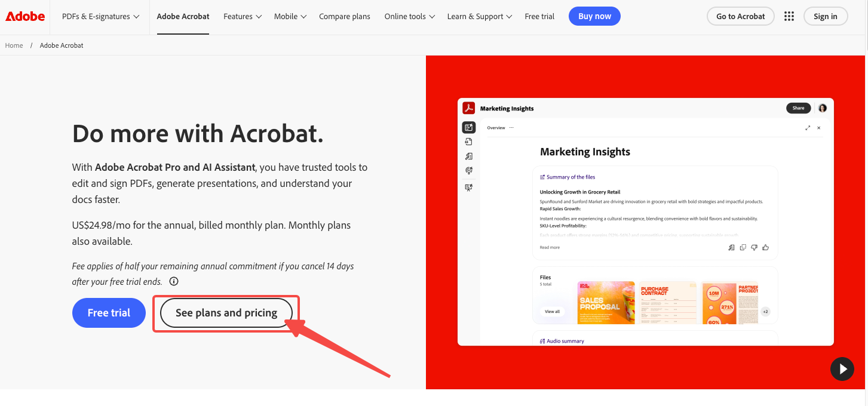Image resolution: width=868 pixels, height=406 pixels.
Task: Select the top AI summary sidebar icon
Action: tap(469, 127)
